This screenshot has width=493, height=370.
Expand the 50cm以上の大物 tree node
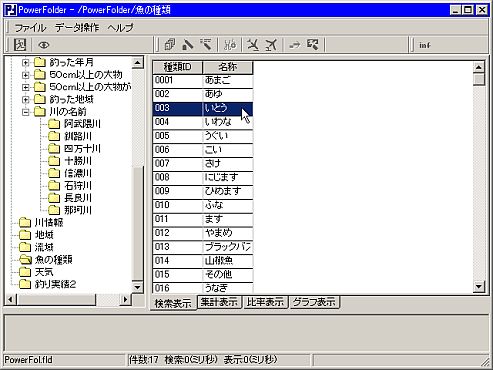[25, 75]
